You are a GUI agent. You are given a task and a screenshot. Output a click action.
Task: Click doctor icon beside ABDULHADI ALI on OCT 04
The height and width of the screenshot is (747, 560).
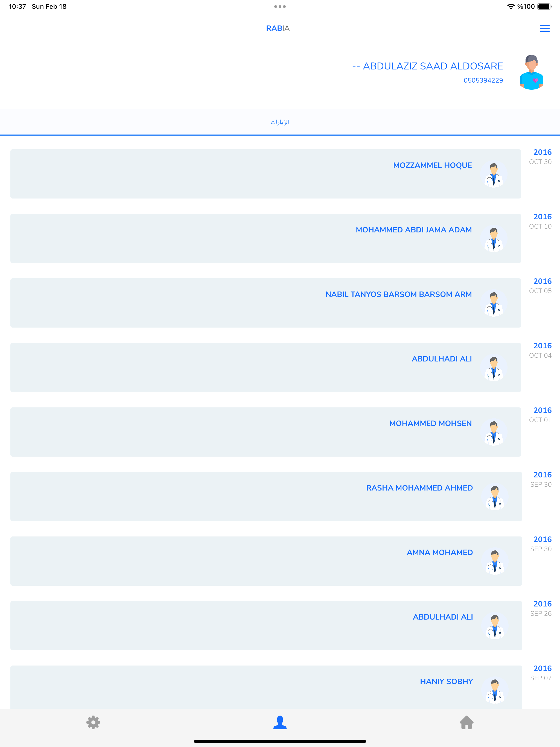click(x=494, y=368)
